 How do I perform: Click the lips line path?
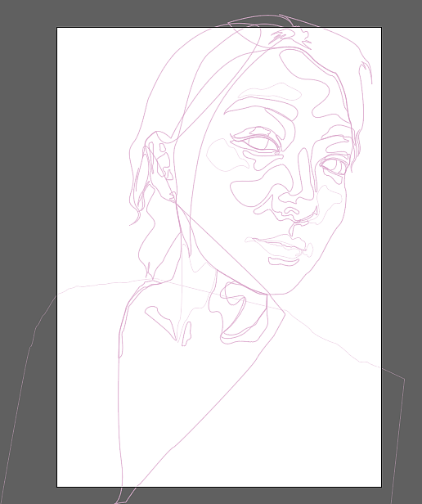tap(279, 248)
